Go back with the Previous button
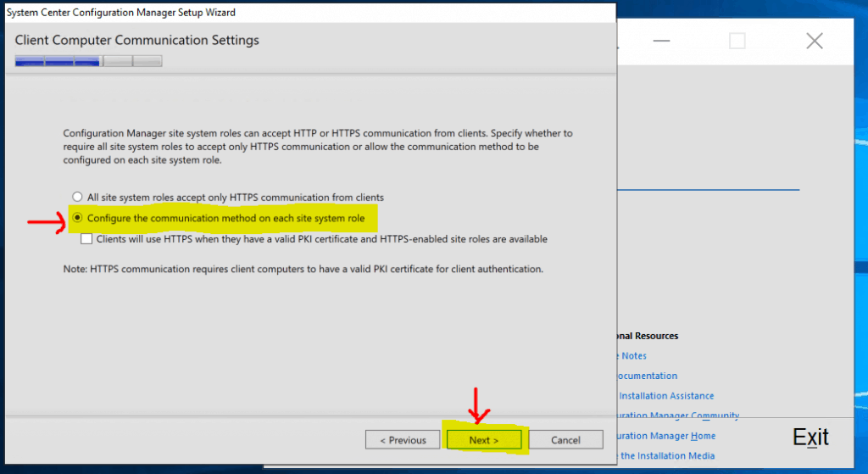The width and height of the screenshot is (868, 474). pyautogui.click(x=403, y=440)
